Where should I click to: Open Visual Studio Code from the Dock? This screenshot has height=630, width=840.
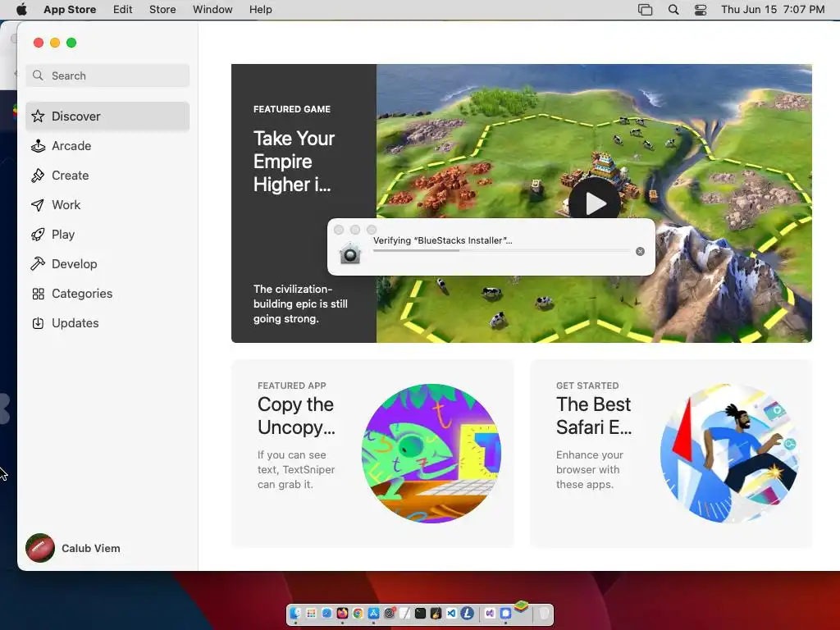pyautogui.click(x=452, y=613)
